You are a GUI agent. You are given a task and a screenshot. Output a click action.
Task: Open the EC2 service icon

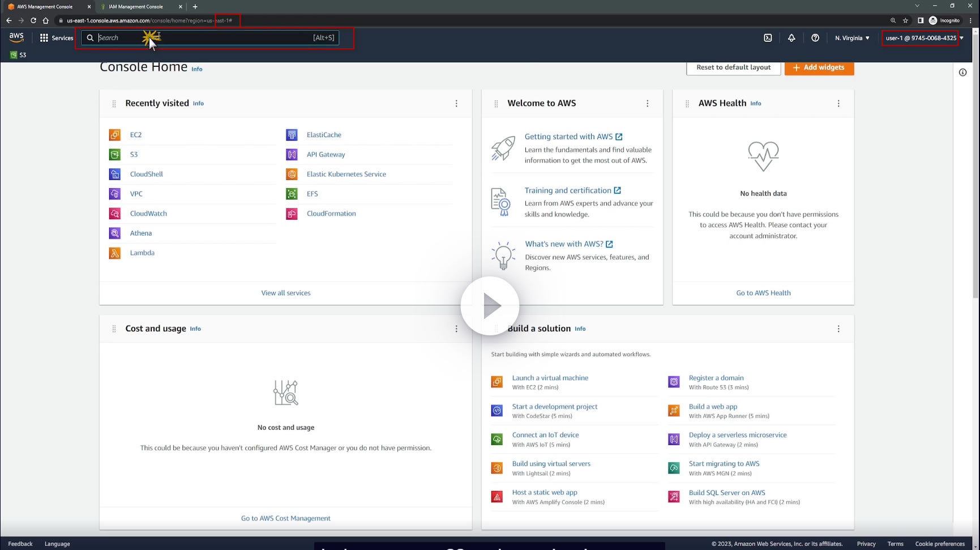pyautogui.click(x=115, y=135)
